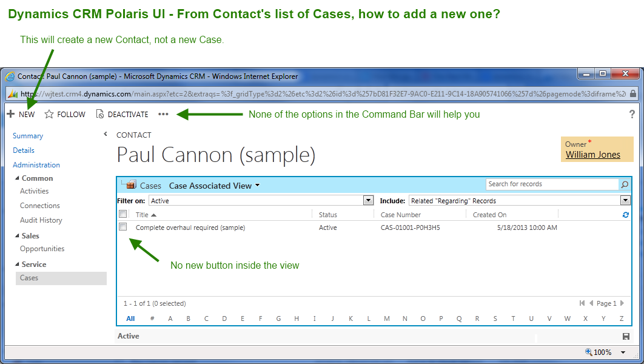
Task: Open Activities in the left navigation
Action: point(34,191)
